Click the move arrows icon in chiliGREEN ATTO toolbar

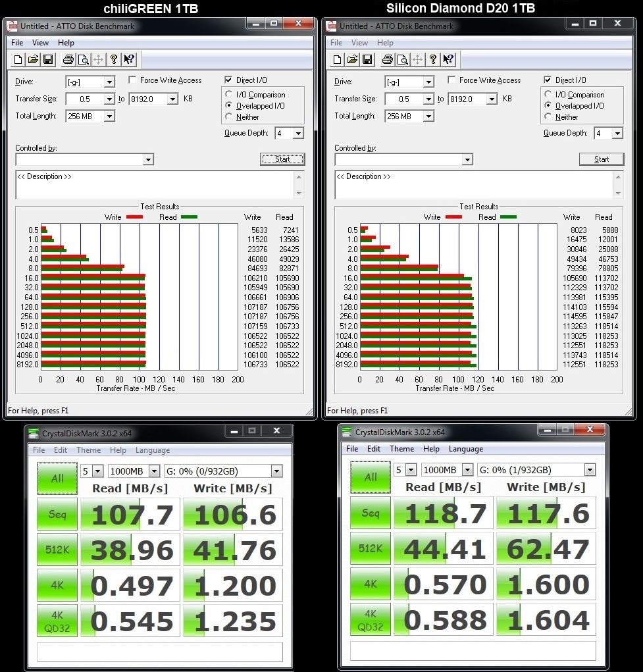click(98, 60)
